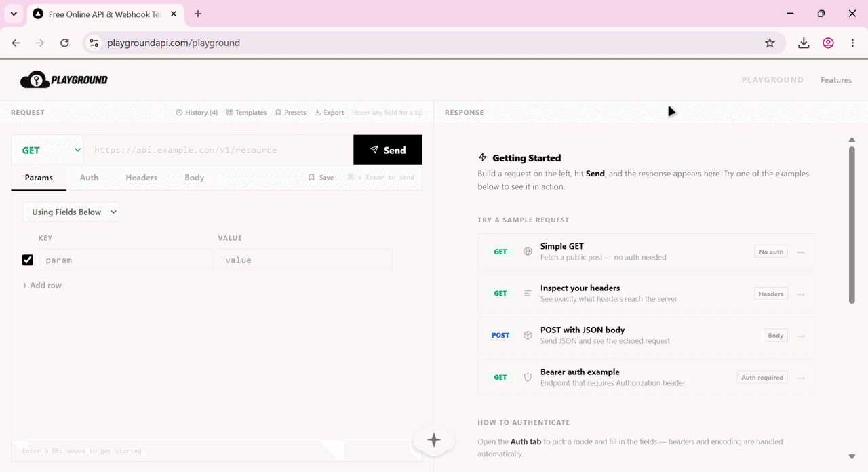Image resolution: width=868 pixels, height=472 pixels.
Task: Click the scroll up arrow
Action: (x=852, y=140)
